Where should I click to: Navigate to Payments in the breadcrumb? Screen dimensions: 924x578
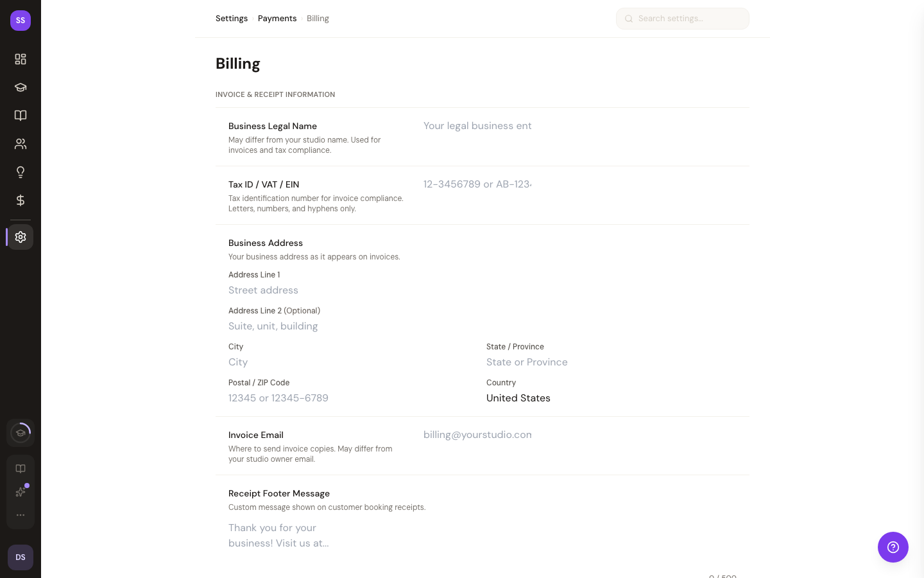coord(277,19)
